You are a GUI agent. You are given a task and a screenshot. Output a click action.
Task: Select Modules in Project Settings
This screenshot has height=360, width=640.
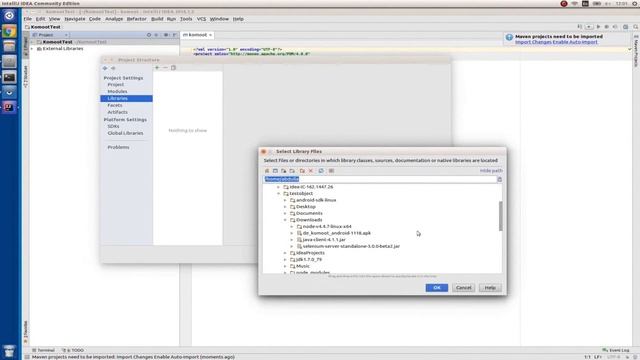pyautogui.click(x=117, y=92)
